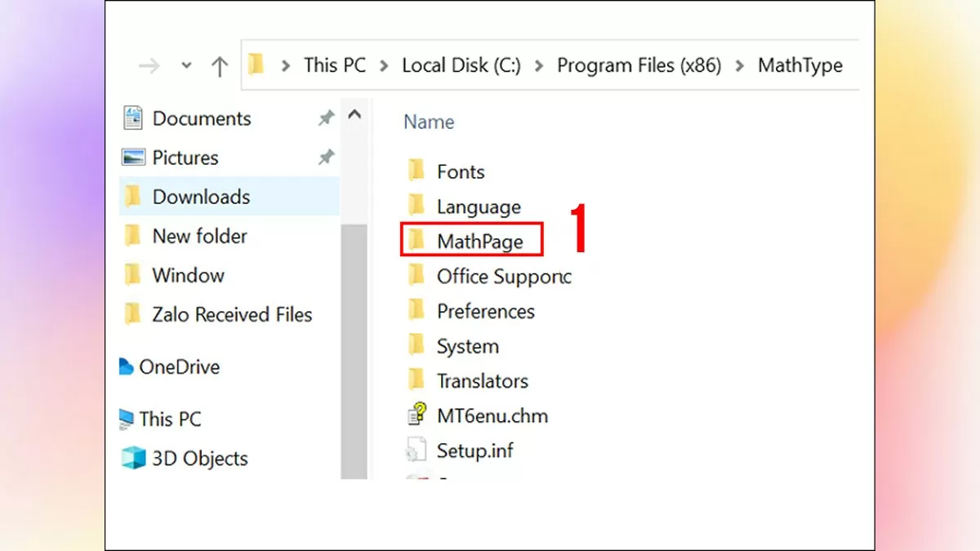Click the MathPage folder icon
Viewport: 980px width, 551px height.
416,240
